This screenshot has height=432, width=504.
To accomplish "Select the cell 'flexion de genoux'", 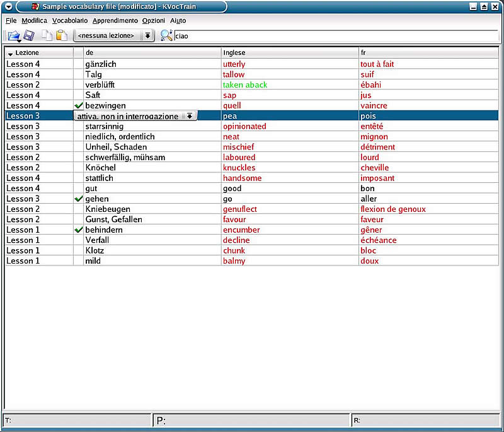I will [428, 209].
